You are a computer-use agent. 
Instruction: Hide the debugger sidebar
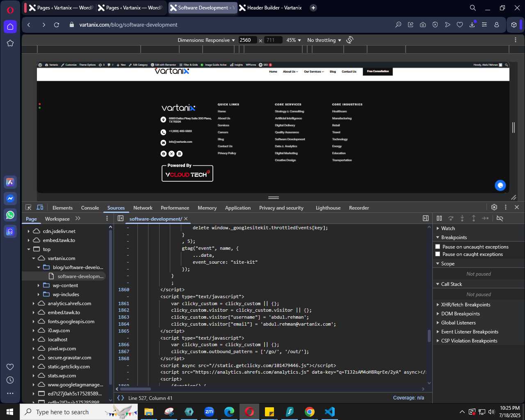point(426,218)
